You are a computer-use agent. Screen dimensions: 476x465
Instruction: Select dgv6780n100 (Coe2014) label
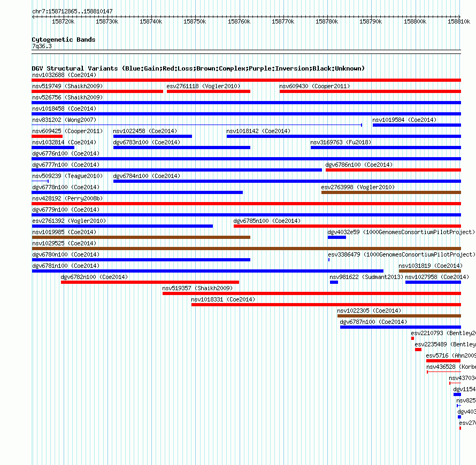(66, 254)
